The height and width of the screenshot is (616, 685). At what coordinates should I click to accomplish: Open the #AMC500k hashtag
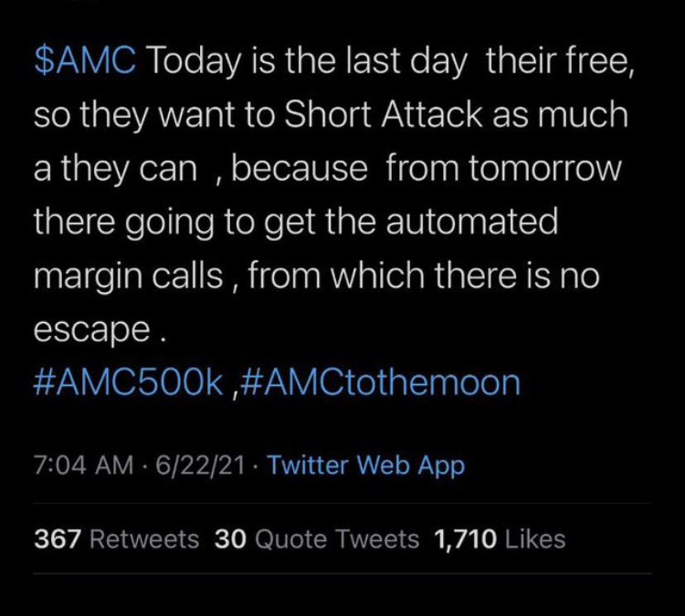[x=128, y=381]
